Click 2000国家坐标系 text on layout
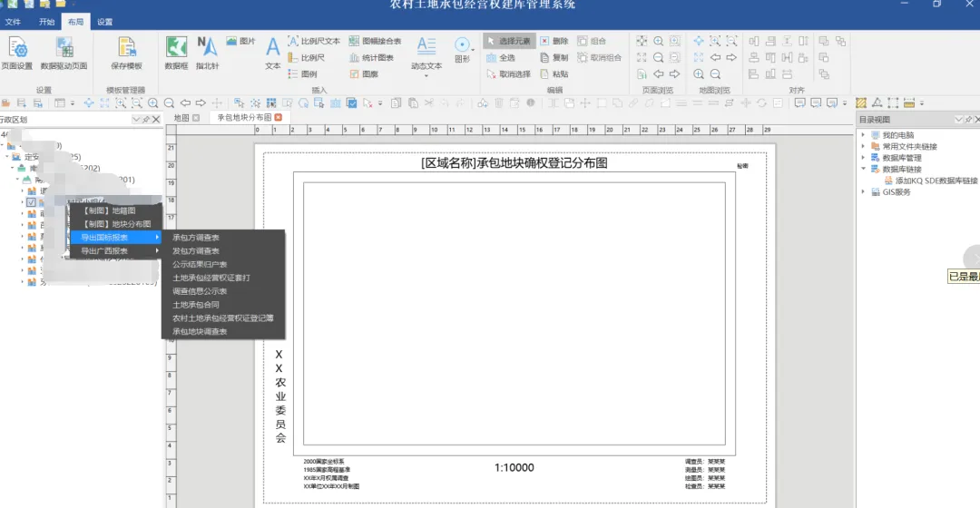 [324, 462]
